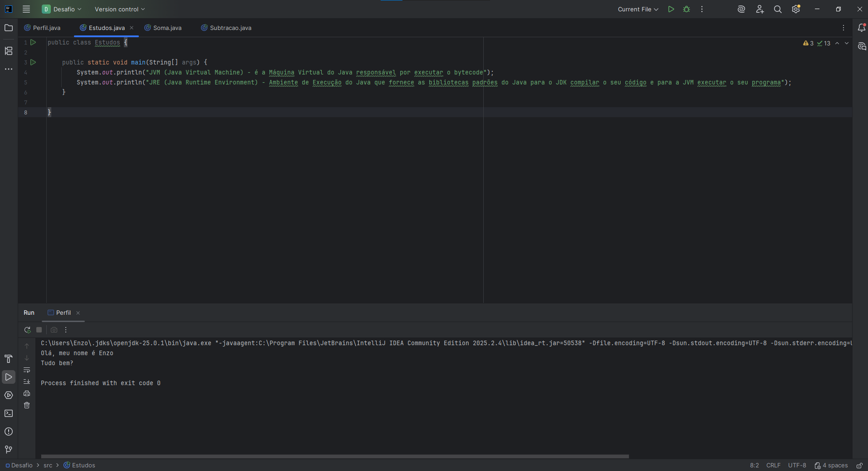868x471 pixels.
Task: Toggle soft-wrap in the Run console
Action: click(27, 370)
